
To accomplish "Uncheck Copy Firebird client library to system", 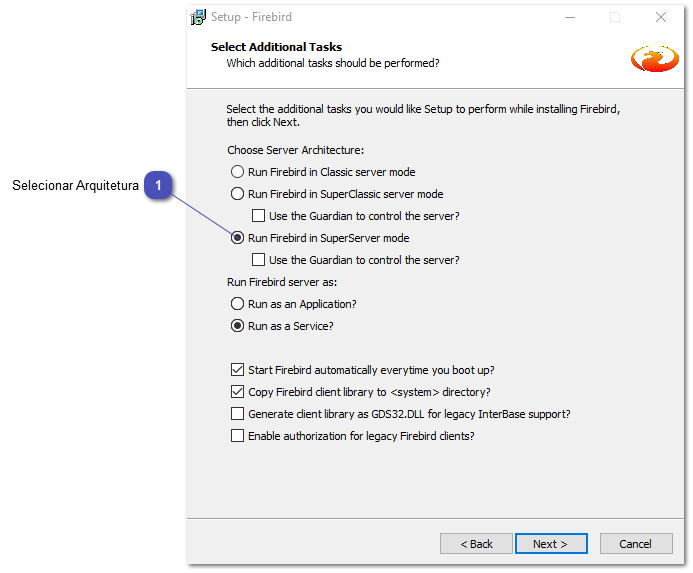I will (238, 392).
